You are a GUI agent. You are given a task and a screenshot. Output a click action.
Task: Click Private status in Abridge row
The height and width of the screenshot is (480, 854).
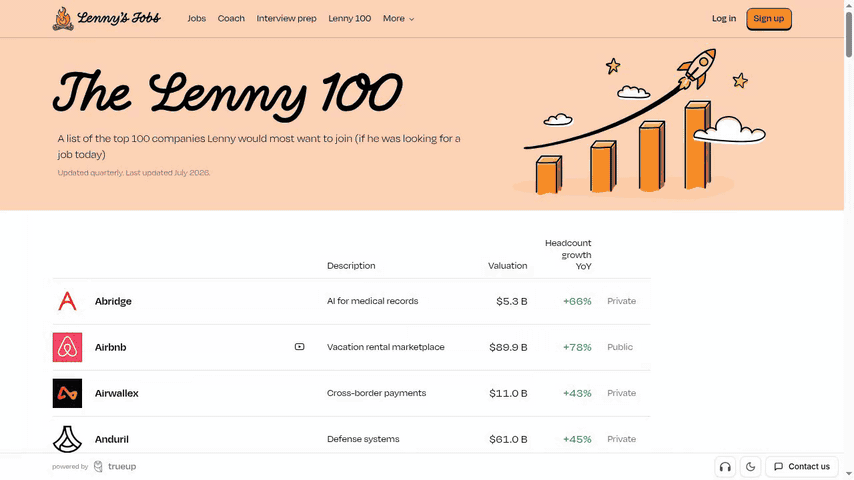click(x=621, y=301)
